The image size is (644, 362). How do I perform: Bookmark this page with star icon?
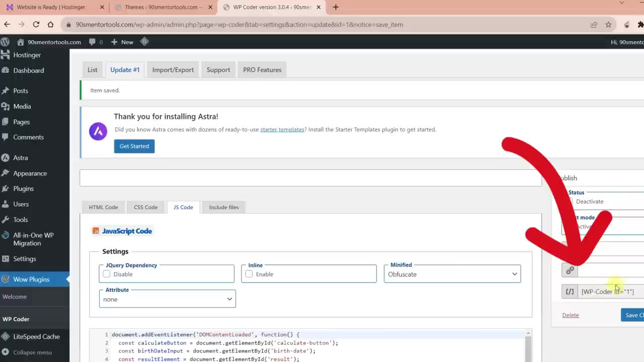click(608, 24)
